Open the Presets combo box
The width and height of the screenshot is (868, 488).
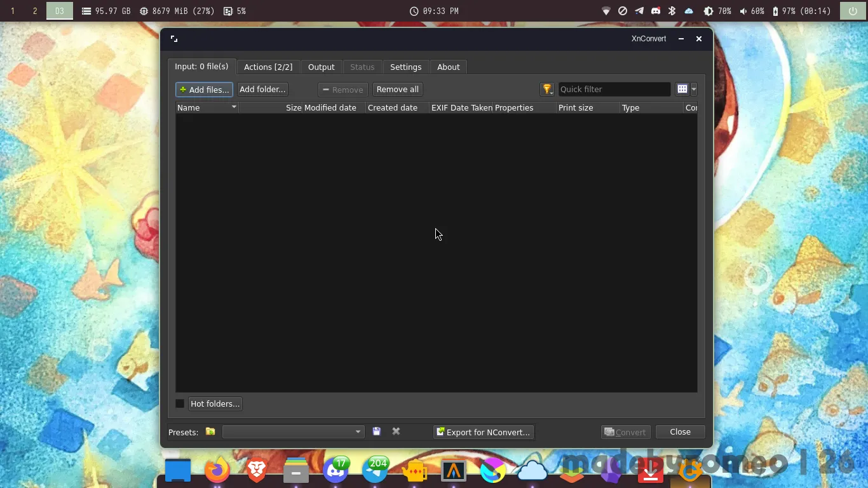pos(293,432)
